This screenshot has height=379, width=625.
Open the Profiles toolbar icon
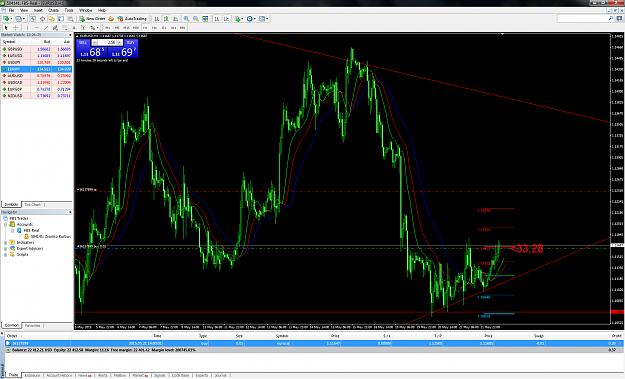click(x=18, y=19)
